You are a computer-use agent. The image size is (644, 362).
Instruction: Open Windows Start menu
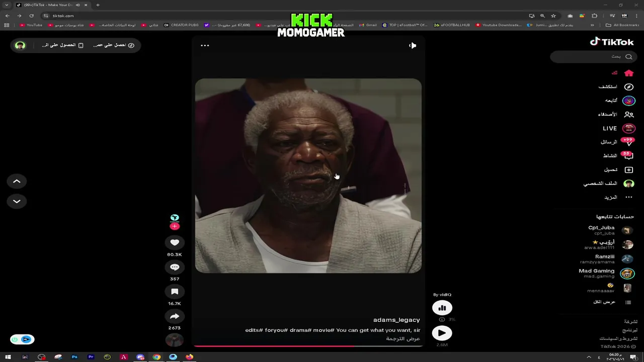8,357
